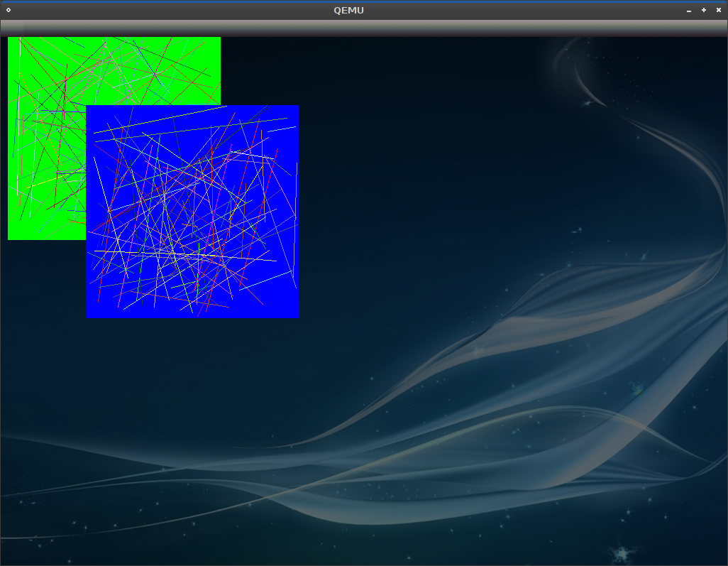Close the QEMU window
The width and height of the screenshot is (728, 566).
click(x=718, y=10)
